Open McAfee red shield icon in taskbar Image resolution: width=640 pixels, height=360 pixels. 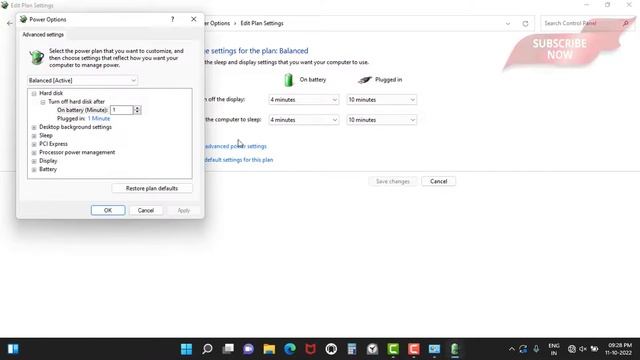click(x=310, y=349)
